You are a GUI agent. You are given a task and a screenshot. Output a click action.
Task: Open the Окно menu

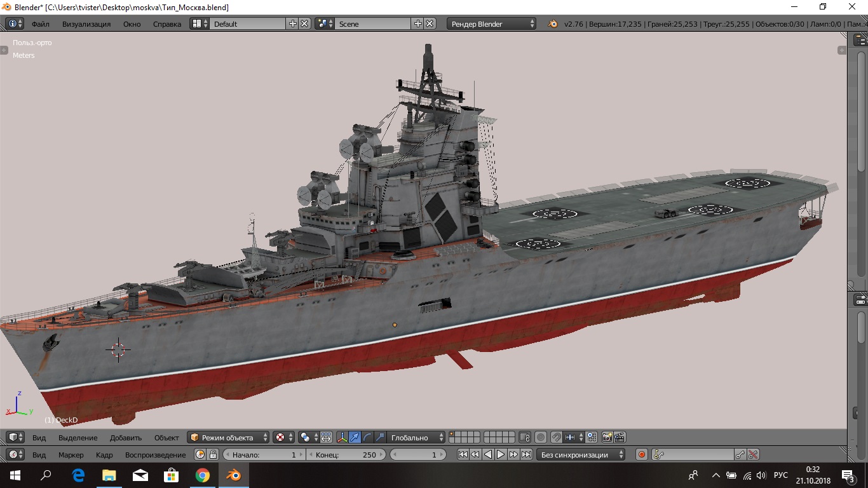coord(132,24)
